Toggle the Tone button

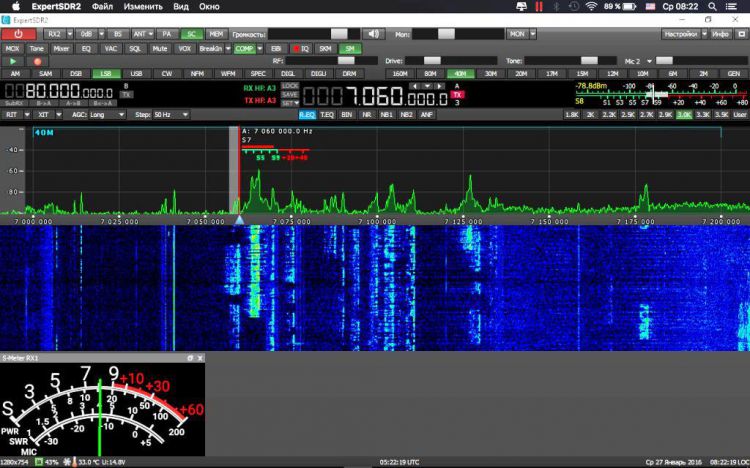point(36,48)
